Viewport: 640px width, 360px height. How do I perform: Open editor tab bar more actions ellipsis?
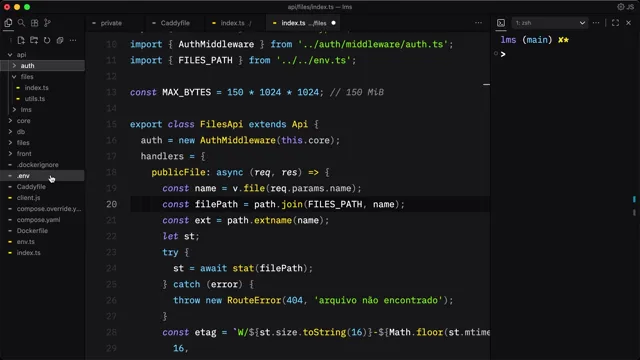pos(478,23)
